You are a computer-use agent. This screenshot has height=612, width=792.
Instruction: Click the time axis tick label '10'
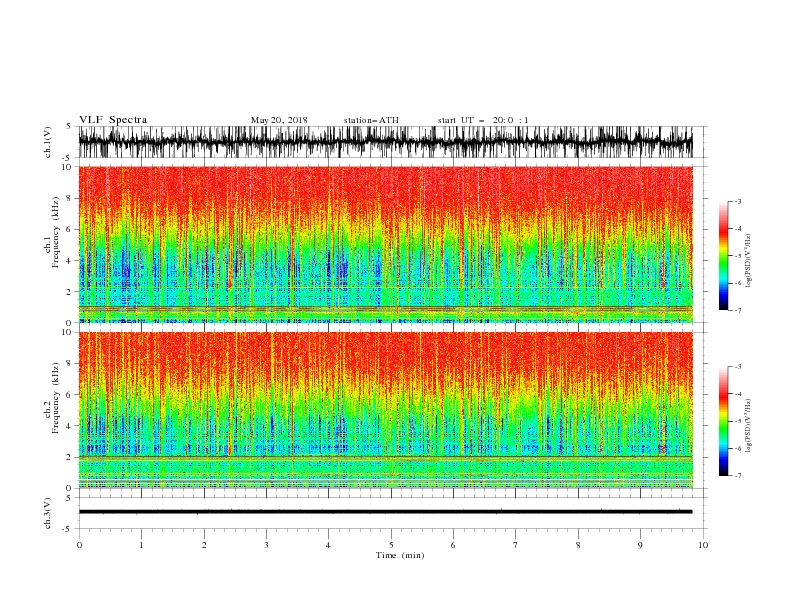703,545
